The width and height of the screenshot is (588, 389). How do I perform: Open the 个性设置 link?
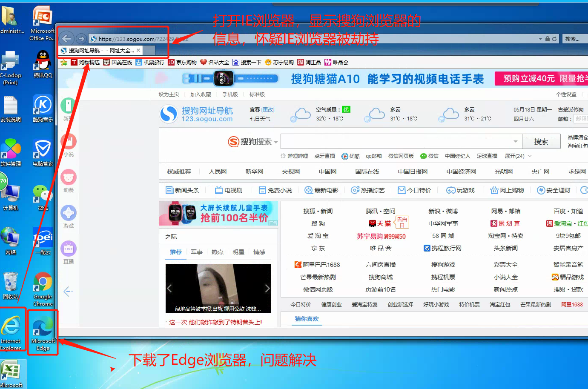click(x=566, y=94)
